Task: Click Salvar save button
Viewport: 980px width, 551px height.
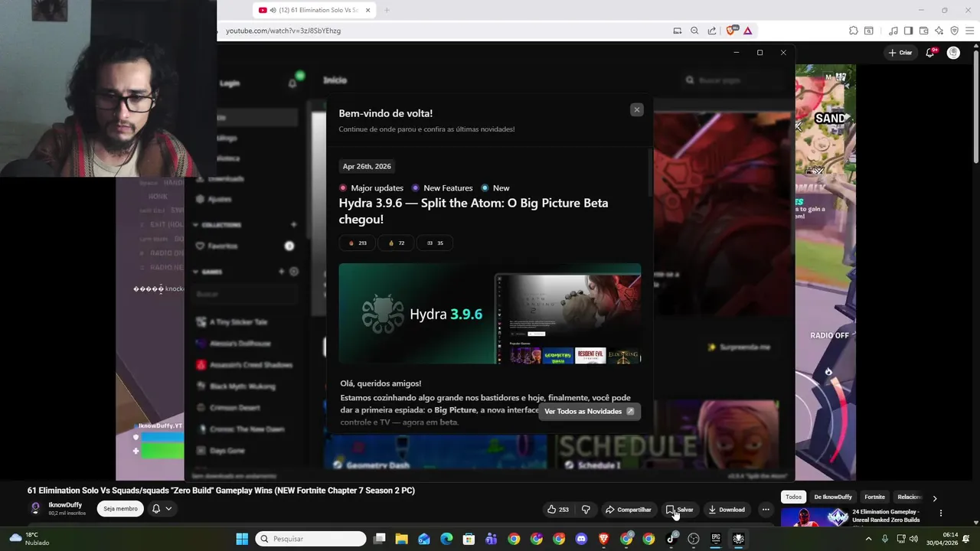Action: [x=680, y=510]
